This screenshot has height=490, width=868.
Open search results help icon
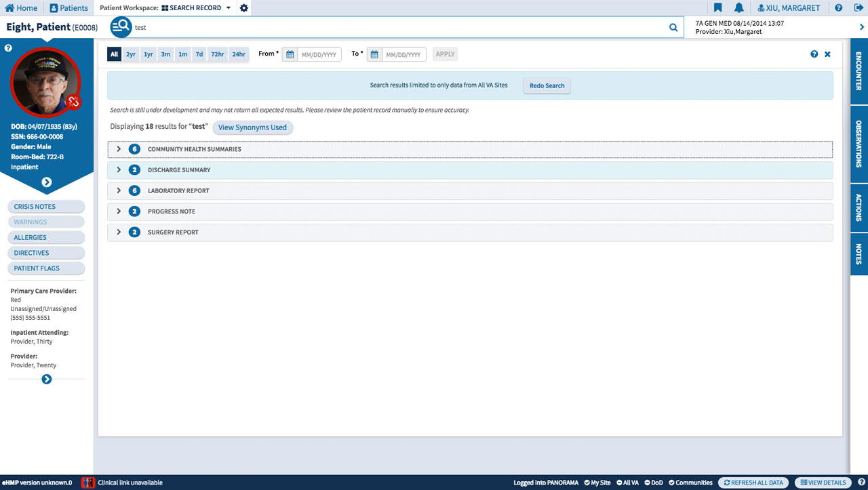814,54
